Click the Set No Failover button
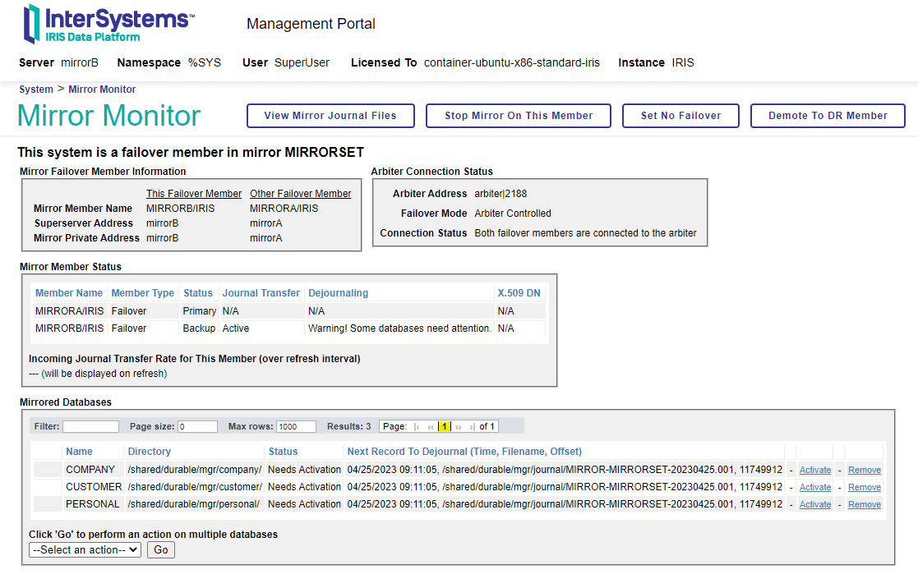Screen dimensions: 918x588 (680, 116)
